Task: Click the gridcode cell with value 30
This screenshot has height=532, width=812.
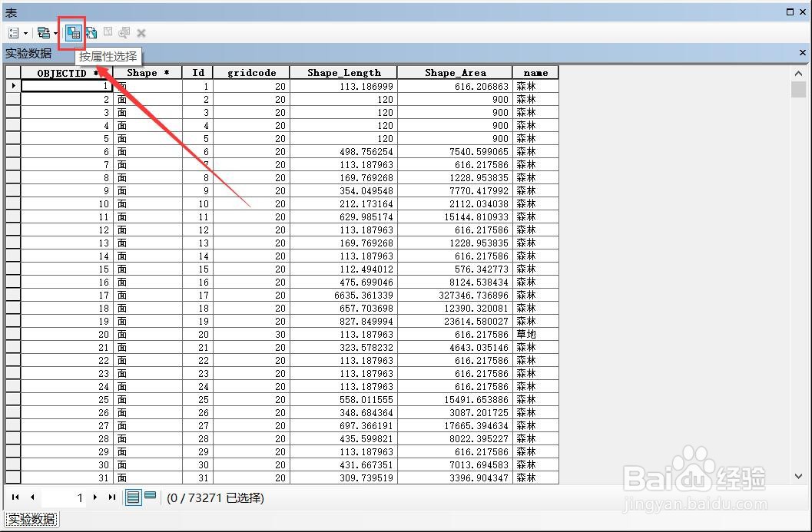Action: click(252, 334)
